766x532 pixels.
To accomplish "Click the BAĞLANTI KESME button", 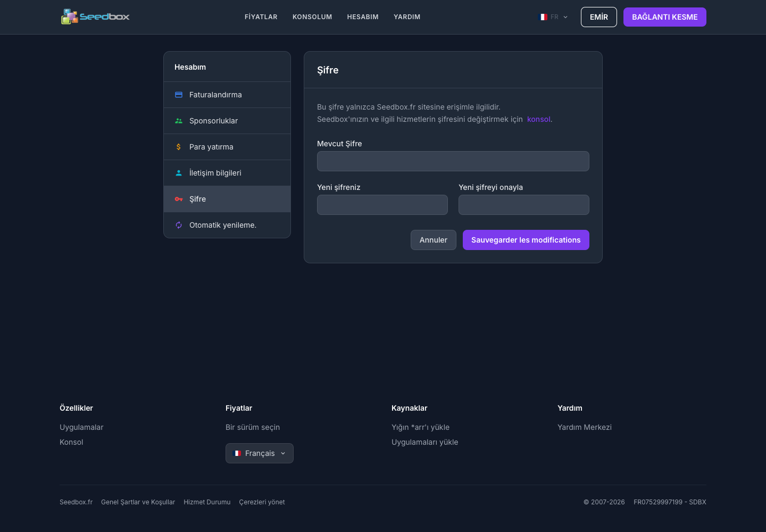I will click(x=665, y=17).
